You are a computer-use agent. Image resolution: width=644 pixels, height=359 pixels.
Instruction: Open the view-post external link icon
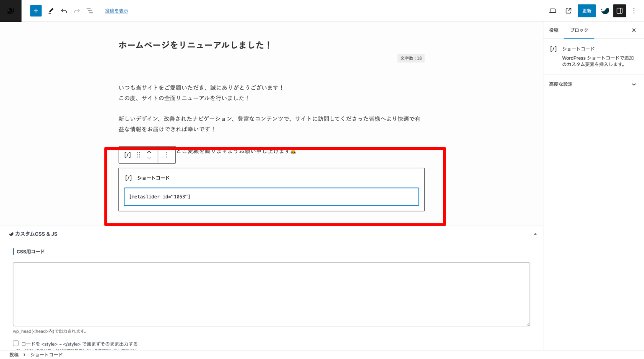point(568,10)
